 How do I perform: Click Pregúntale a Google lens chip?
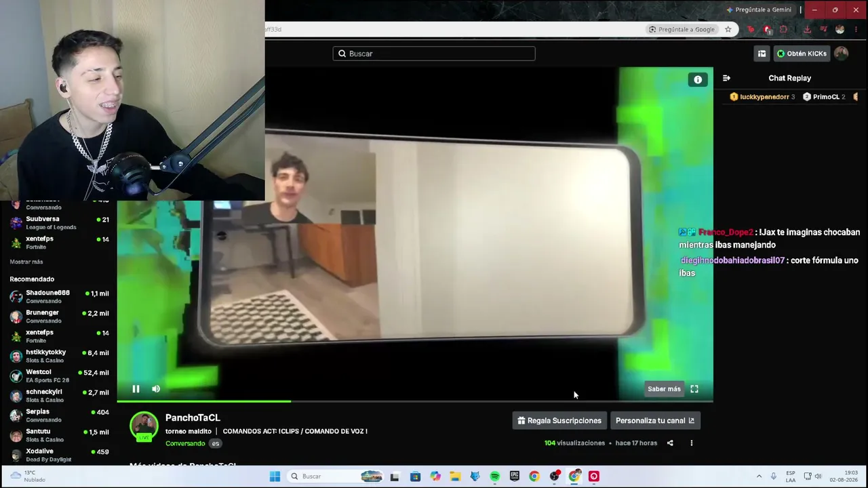682,29
